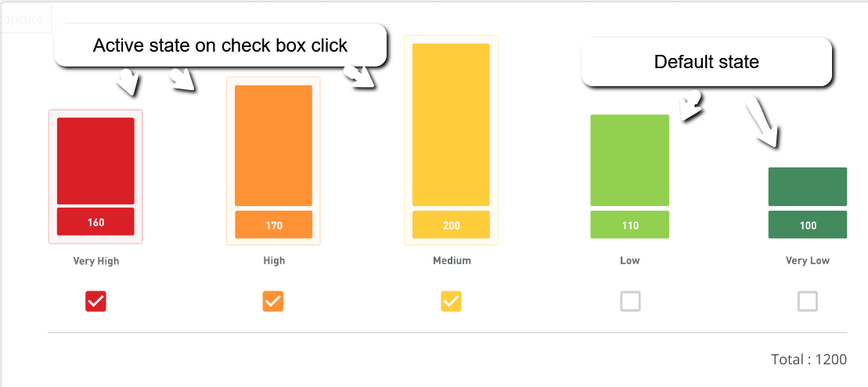Image resolution: width=868 pixels, height=387 pixels.
Task: Enable the Low checkbox
Action: (x=630, y=302)
